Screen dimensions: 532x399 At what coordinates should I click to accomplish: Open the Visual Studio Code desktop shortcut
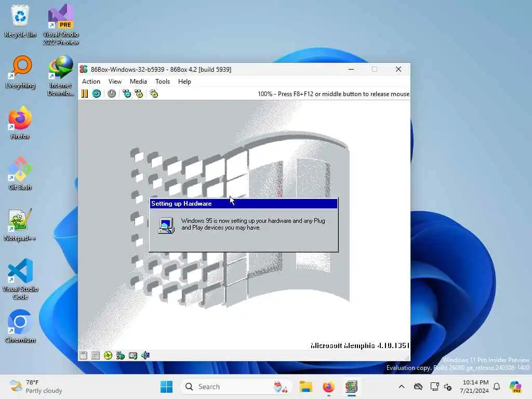click(x=20, y=279)
